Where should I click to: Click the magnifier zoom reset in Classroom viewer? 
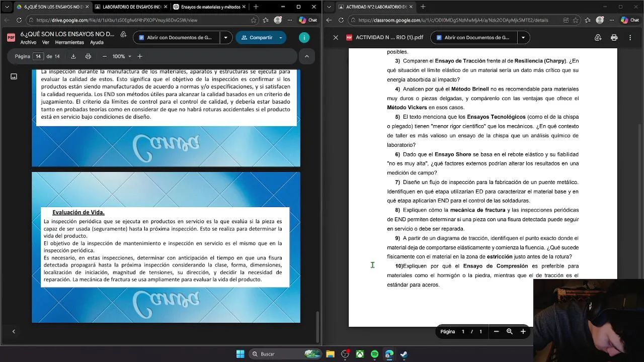pos(510,331)
